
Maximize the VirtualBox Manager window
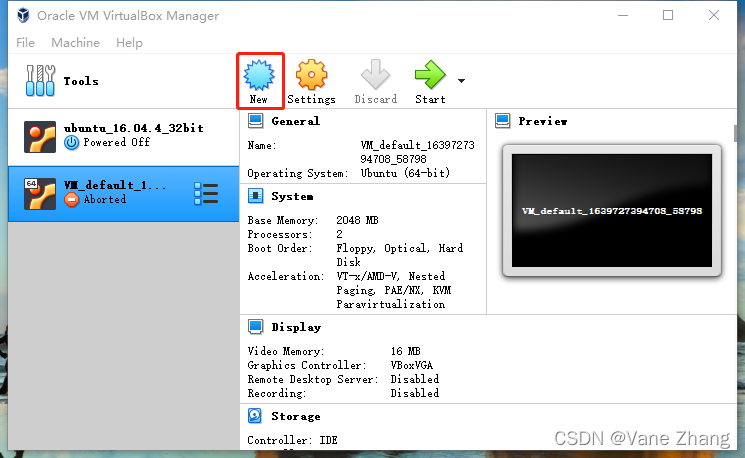(x=668, y=16)
